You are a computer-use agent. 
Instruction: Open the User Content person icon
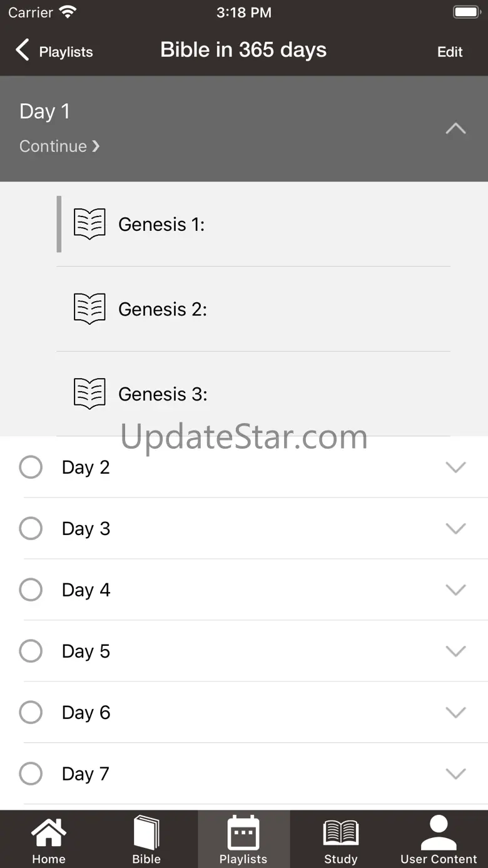439,833
